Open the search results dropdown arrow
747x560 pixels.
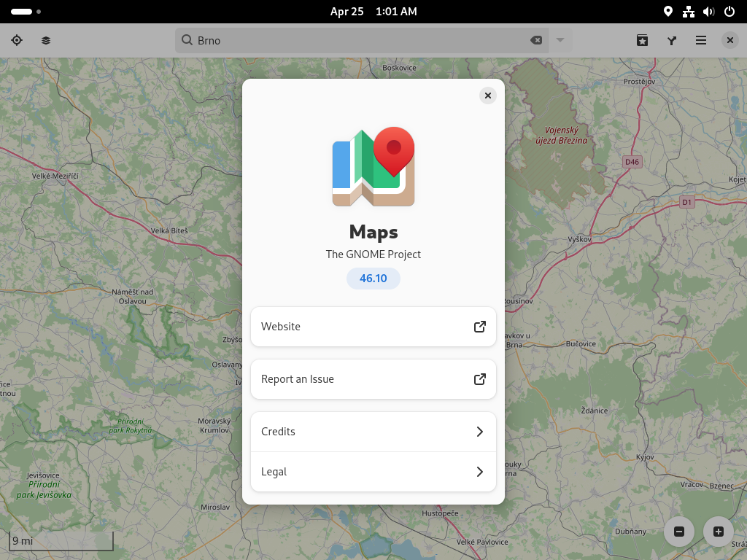(560, 41)
